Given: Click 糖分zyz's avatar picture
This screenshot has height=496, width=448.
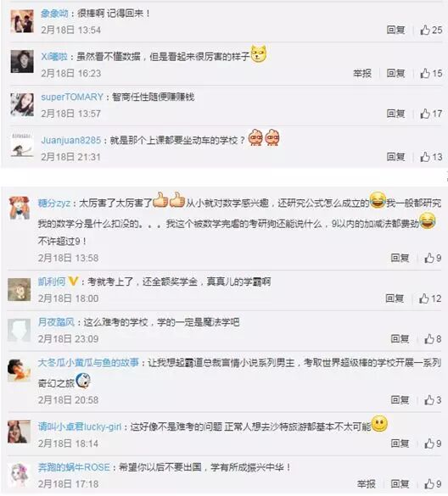Looking at the screenshot, I should click(x=20, y=208).
